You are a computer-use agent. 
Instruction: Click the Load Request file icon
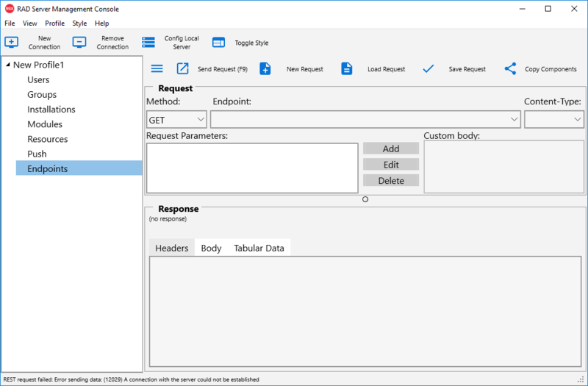[346, 68]
